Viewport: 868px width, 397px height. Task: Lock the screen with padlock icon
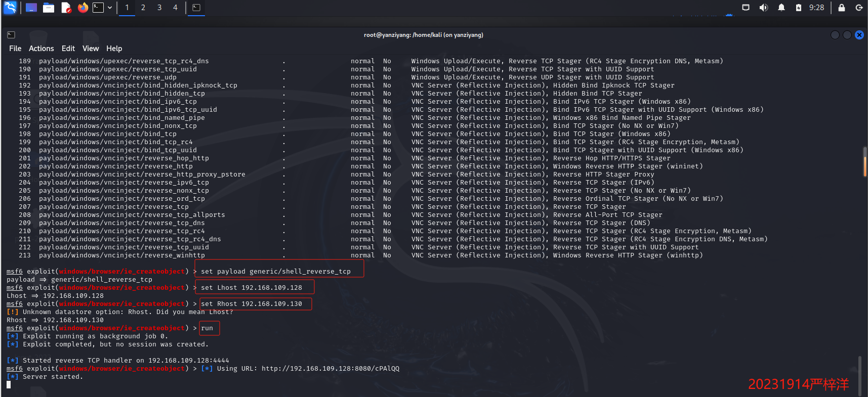pyautogui.click(x=842, y=8)
